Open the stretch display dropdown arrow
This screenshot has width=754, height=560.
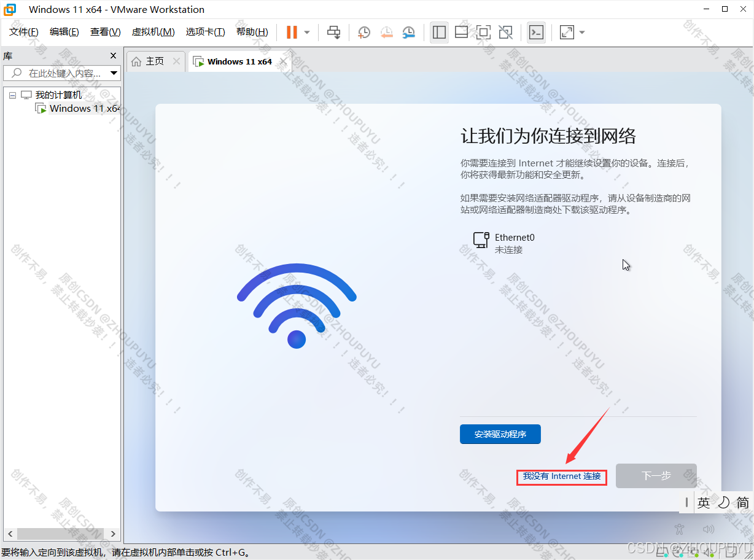[x=582, y=32]
